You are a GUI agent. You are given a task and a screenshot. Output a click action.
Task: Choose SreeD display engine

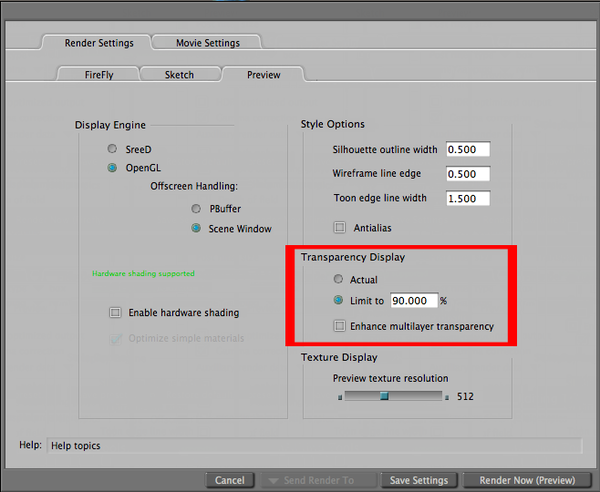point(112,148)
